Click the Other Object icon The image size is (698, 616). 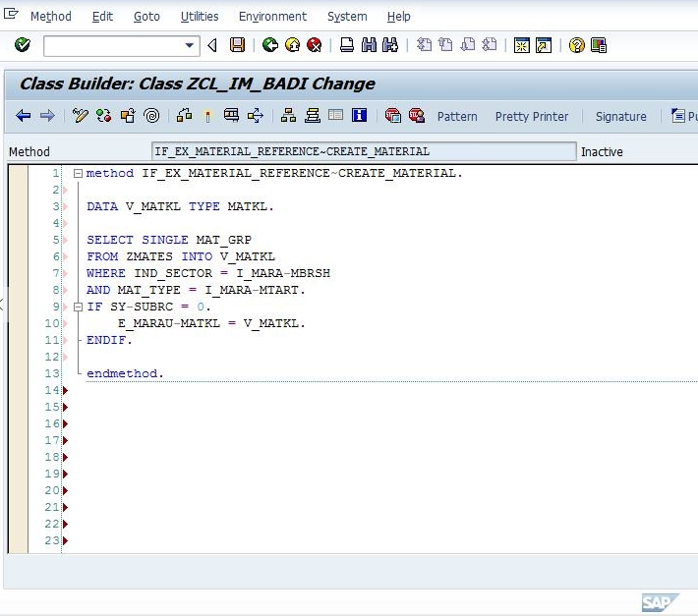coord(128,116)
